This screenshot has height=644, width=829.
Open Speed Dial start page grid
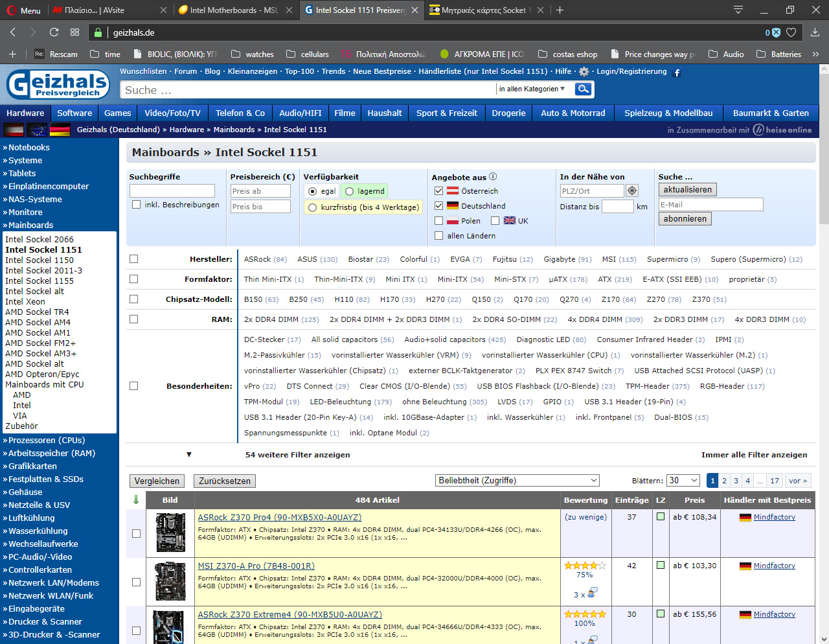coord(74,32)
